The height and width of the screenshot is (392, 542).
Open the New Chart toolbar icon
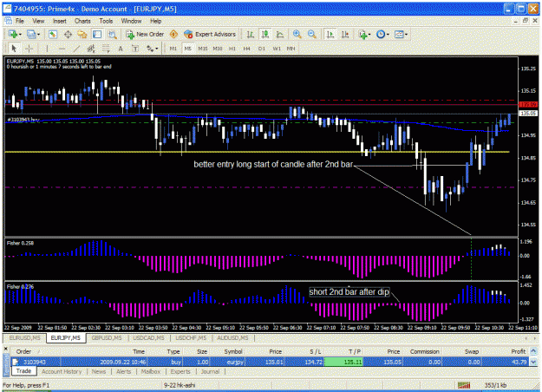pos(13,34)
